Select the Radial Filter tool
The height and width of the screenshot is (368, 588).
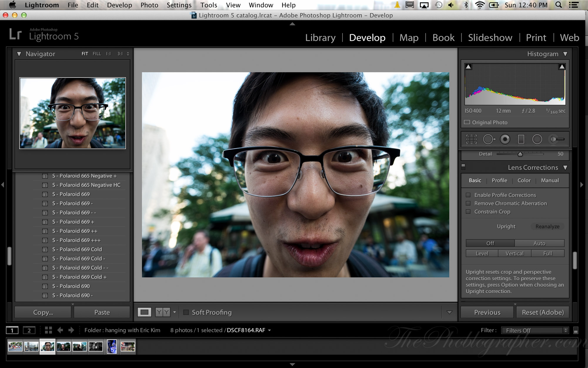click(537, 139)
